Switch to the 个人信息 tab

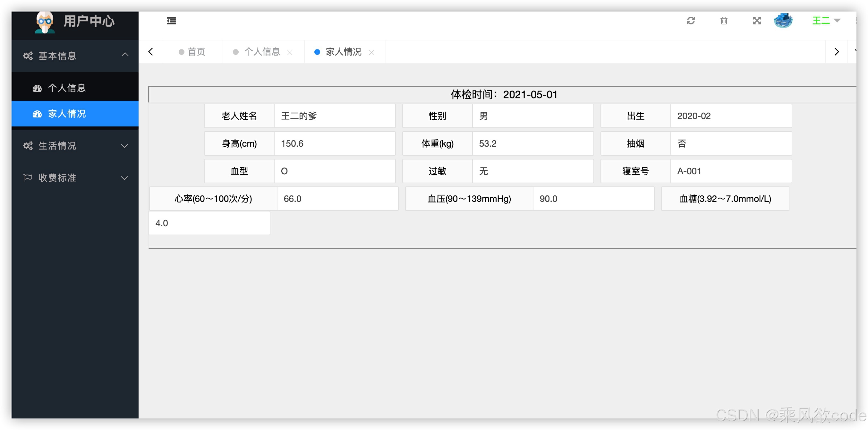click(262, 52)
